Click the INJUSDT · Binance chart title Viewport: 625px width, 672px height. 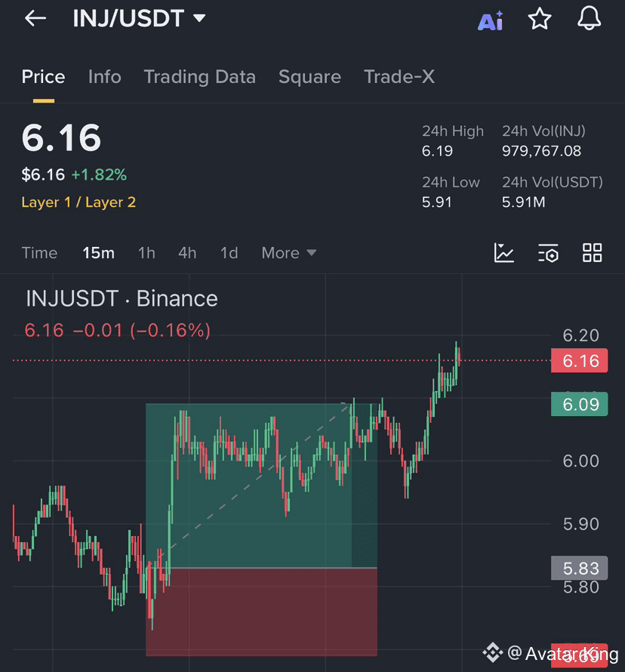click(122, 298)
